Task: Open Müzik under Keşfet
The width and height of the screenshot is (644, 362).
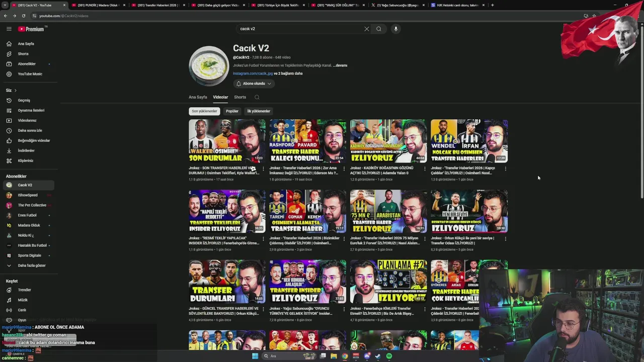Action: [x=23, y=300]
